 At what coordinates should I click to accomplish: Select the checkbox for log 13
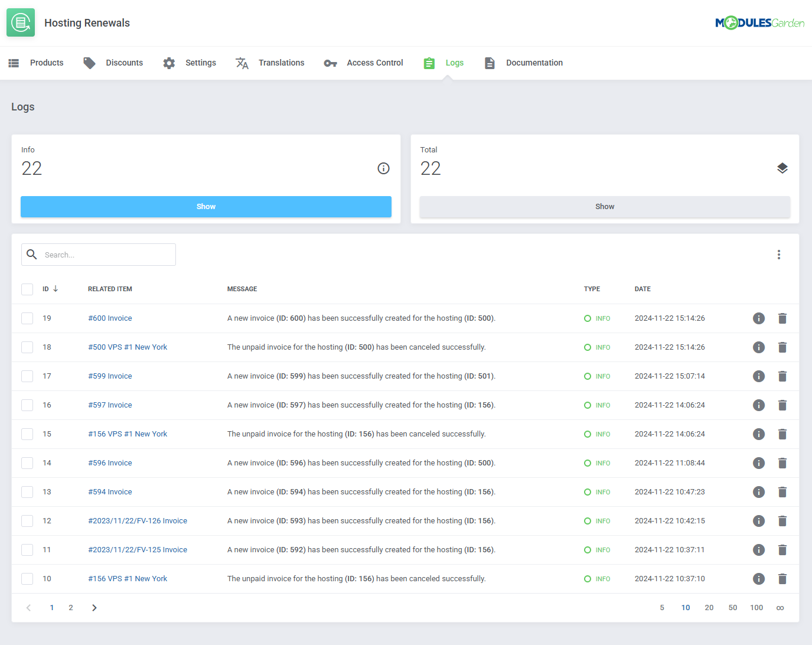point(27,492)
